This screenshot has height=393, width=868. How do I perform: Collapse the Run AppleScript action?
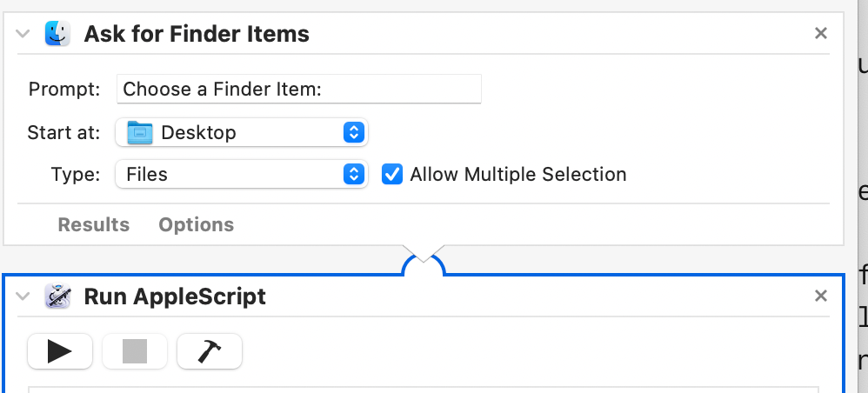point(23,297)
